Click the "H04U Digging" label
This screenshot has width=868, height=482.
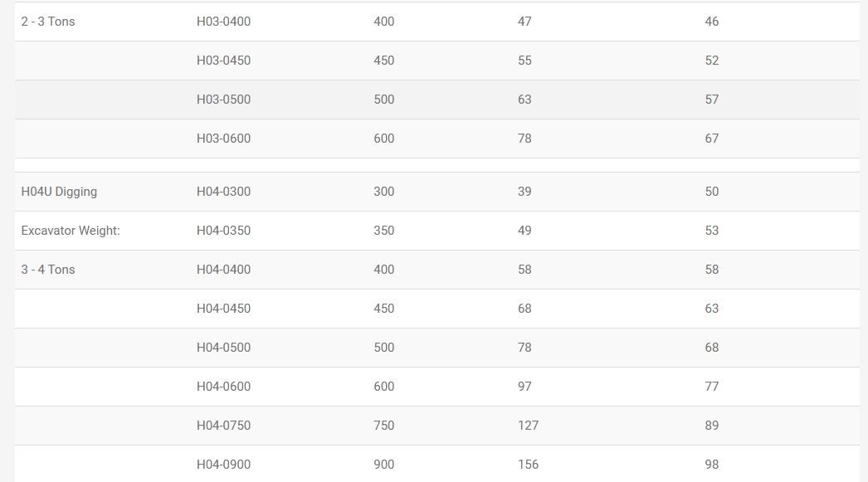[x=59, y=192]
